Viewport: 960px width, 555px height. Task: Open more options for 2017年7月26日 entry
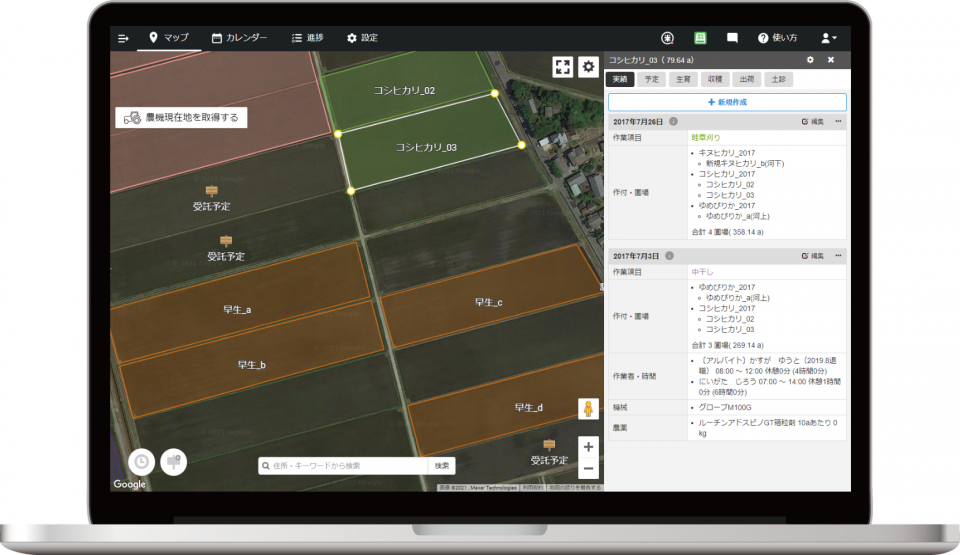tap(838, 121)
